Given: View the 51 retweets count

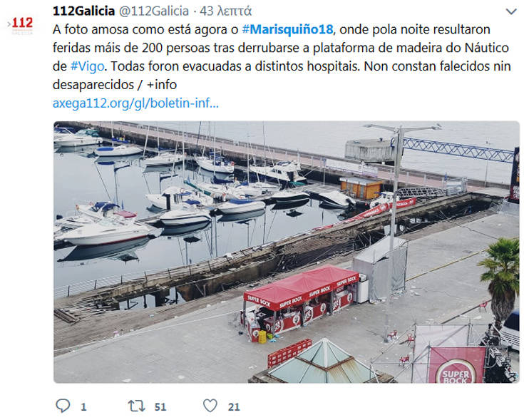Looking at the screenshot, I should pos(160,407).
